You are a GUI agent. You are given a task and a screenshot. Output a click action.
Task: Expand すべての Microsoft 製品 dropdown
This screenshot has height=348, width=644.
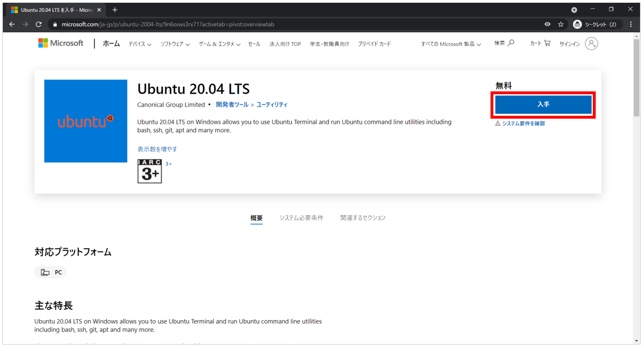[451, 44]
